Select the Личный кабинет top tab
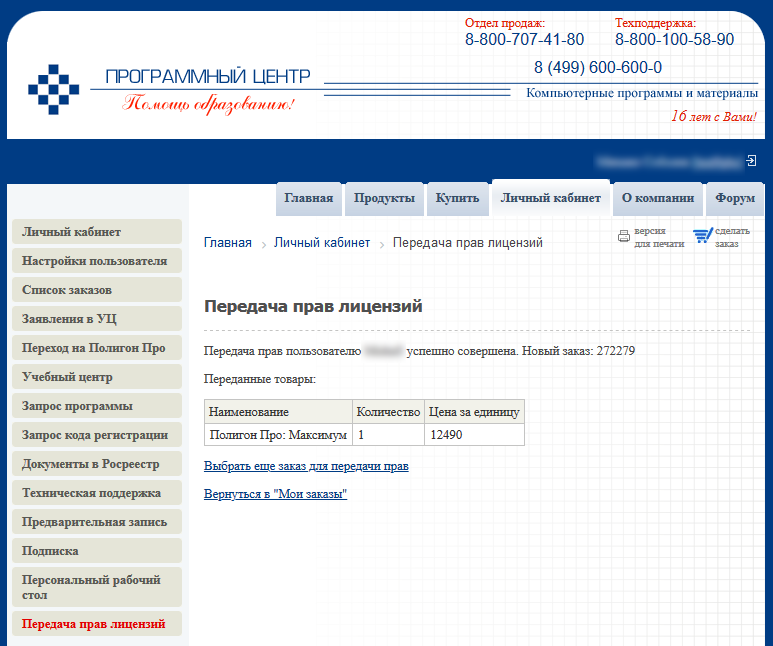773x646 pixels. point(551,198)
